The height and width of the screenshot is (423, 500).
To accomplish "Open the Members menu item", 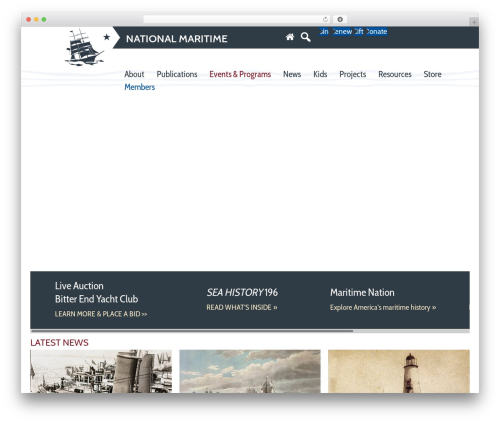I will [x=140, y=87].
